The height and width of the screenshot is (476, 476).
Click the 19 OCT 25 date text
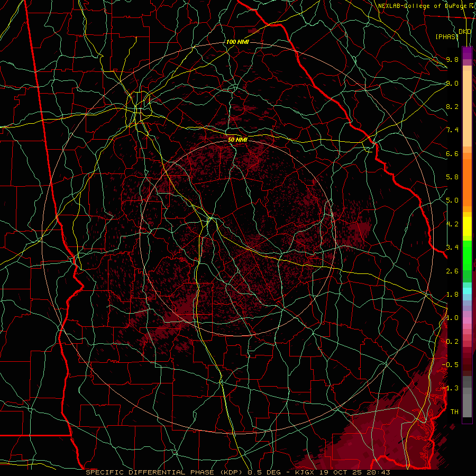342,472
